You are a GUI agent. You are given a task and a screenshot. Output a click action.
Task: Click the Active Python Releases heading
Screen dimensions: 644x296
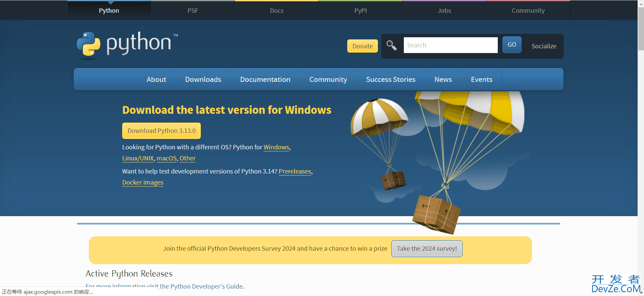(129, 274)
